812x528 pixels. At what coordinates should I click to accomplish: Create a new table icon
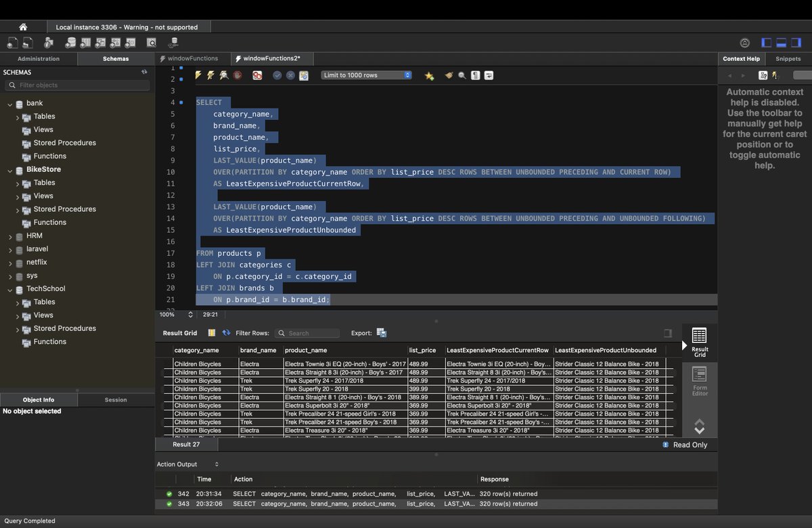point(85,43)
